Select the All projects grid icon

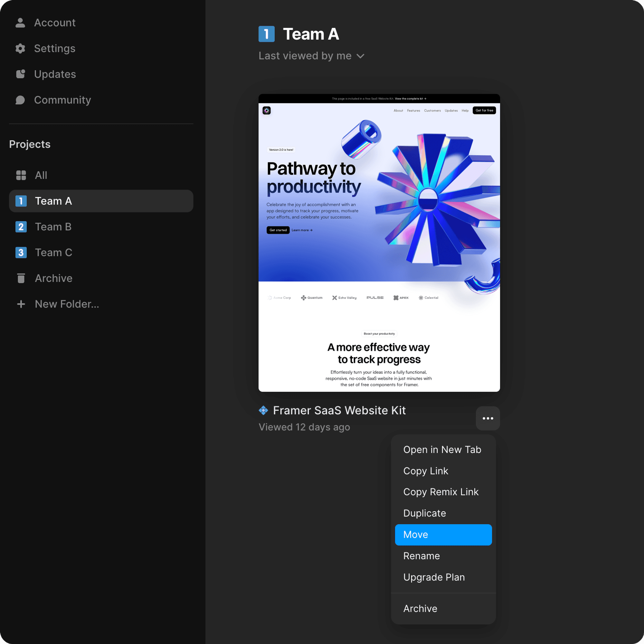pyautogui.click(x=21, y=175)
